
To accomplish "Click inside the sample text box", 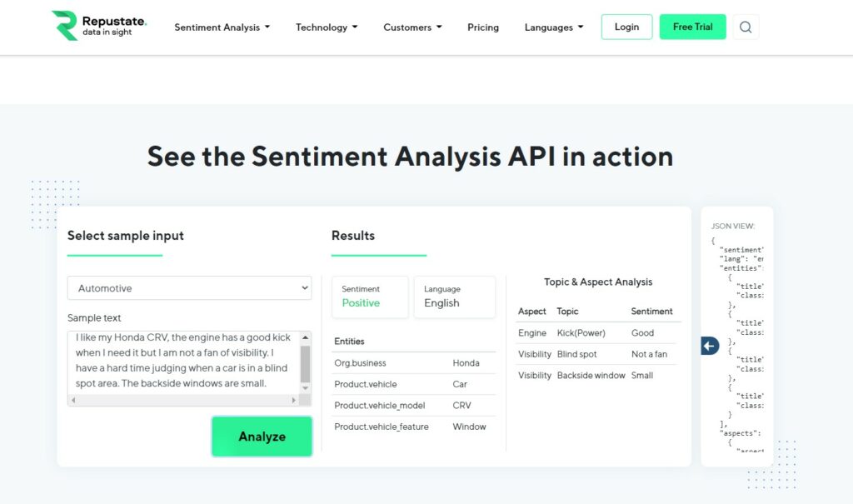I will 183,361.
